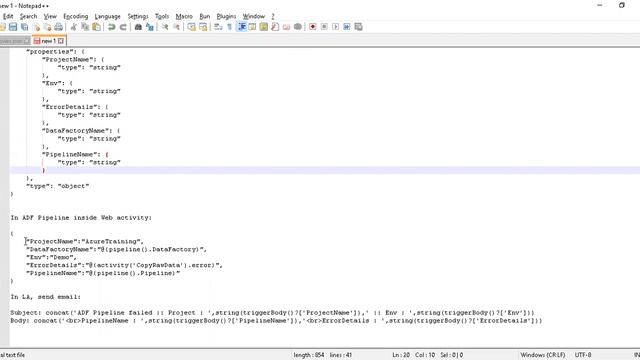Toggle Show All Characters icon
640x360 pixels.
click(x=229, y=27)
